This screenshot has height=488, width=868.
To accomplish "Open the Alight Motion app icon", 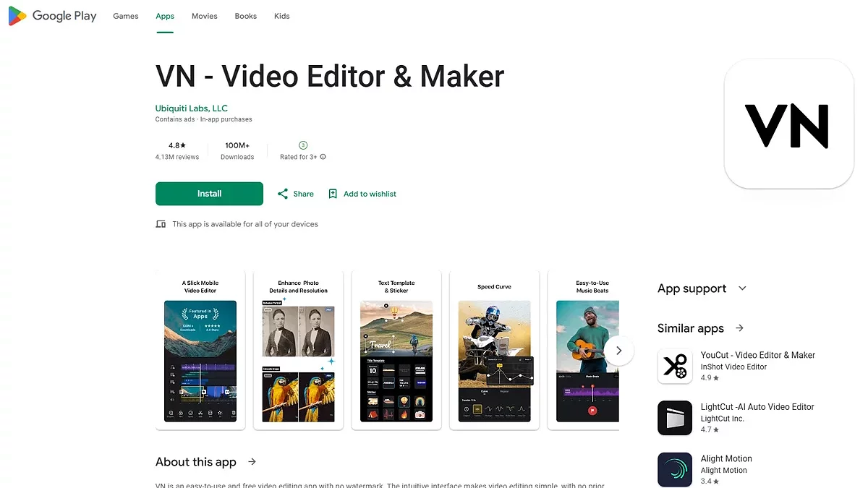I will 674,469.
